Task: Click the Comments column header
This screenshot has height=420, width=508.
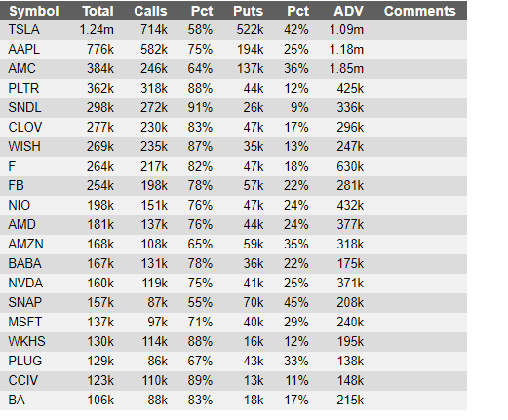Action: (x=419, y=11)
